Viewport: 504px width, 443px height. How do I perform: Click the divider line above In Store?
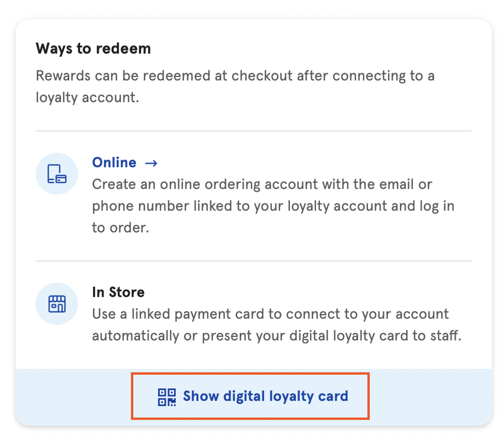click(x=253, y=261)
